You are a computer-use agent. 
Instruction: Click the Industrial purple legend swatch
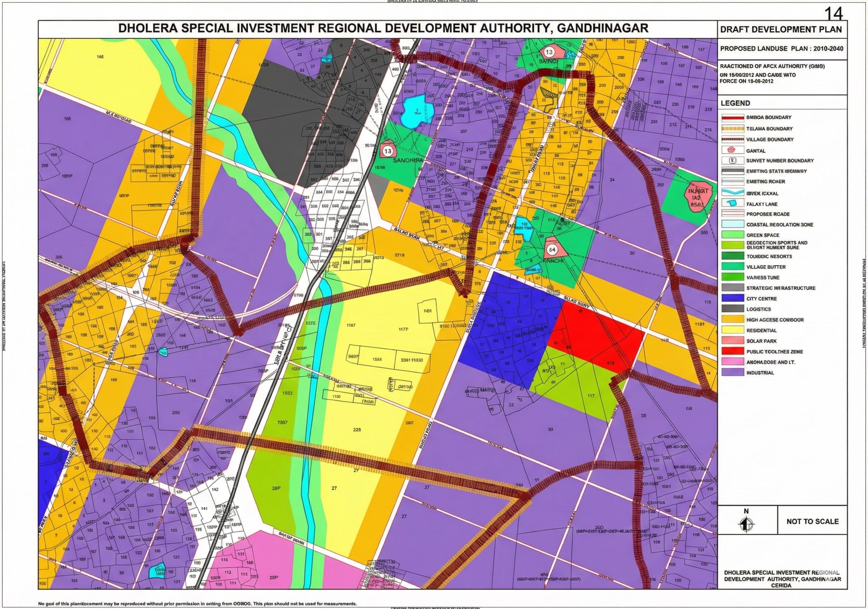(733, 373)
